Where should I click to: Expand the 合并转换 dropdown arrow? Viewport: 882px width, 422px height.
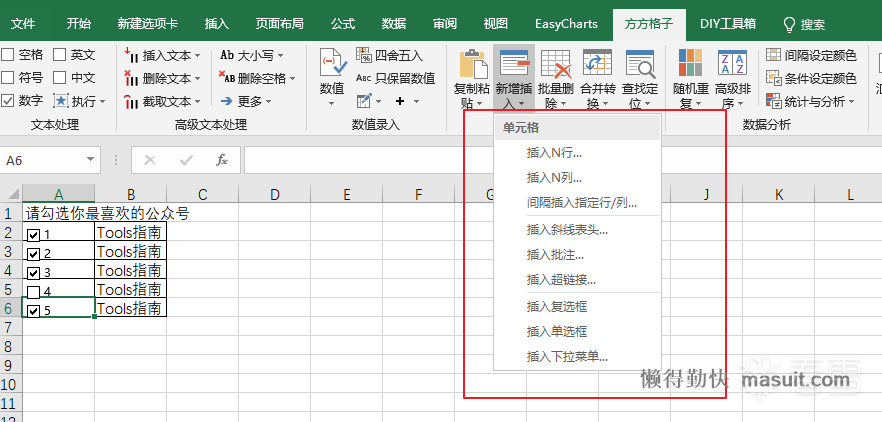tap(605, 104)
